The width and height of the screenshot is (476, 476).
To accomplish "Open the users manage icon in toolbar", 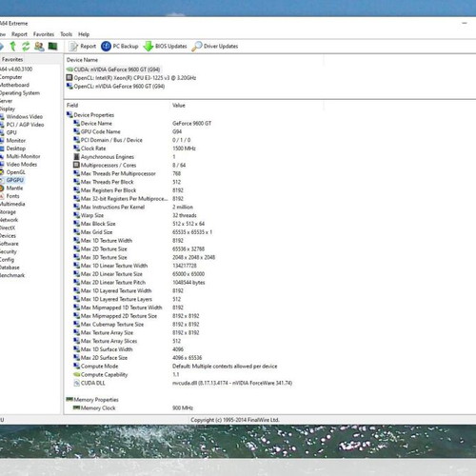I will point(39,47).
